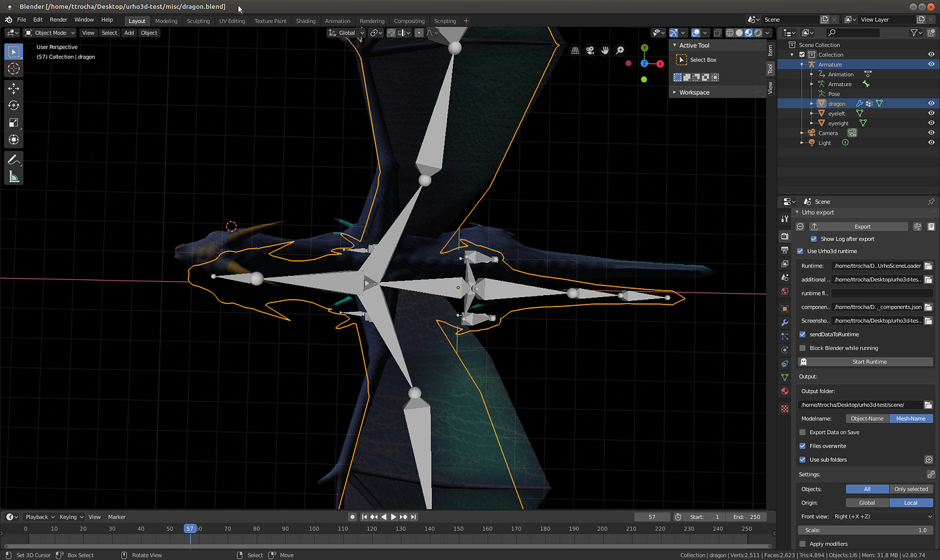Collapse the Urho export panel
This screenshot has height=560, width=940.
click(798, 213)
